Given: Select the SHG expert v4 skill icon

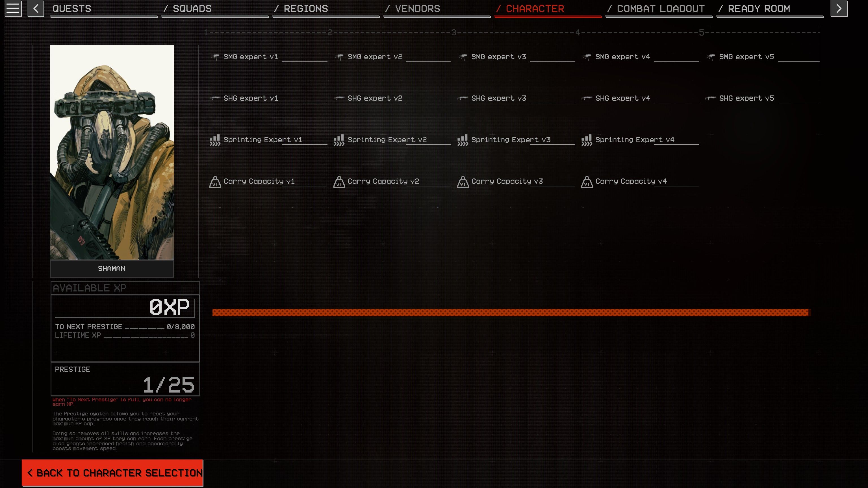Looking at the screenshot, I should coord(587,98).
